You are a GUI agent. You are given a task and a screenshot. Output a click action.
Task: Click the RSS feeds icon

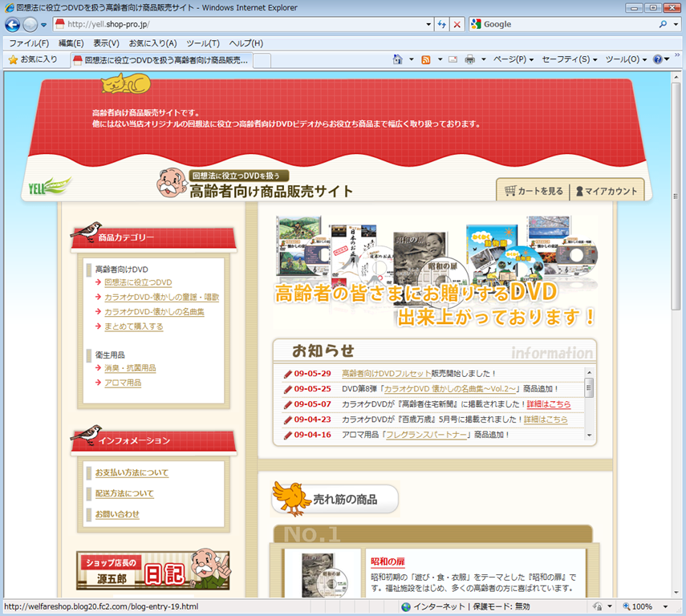click(426, 59)
